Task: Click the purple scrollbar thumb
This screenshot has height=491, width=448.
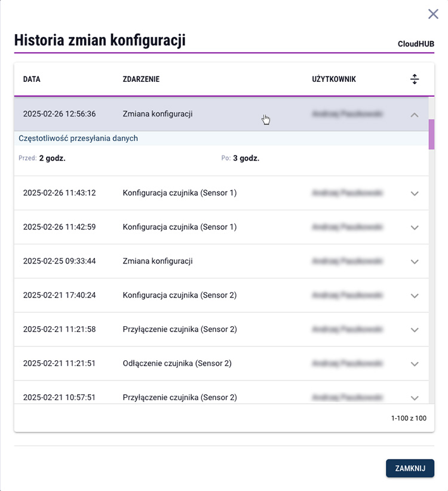Action: tap(431, 134)
